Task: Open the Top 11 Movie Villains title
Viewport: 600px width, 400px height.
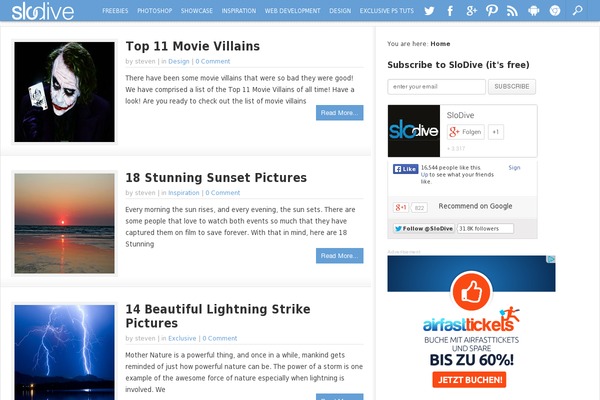Action: (x=192, y=46)
